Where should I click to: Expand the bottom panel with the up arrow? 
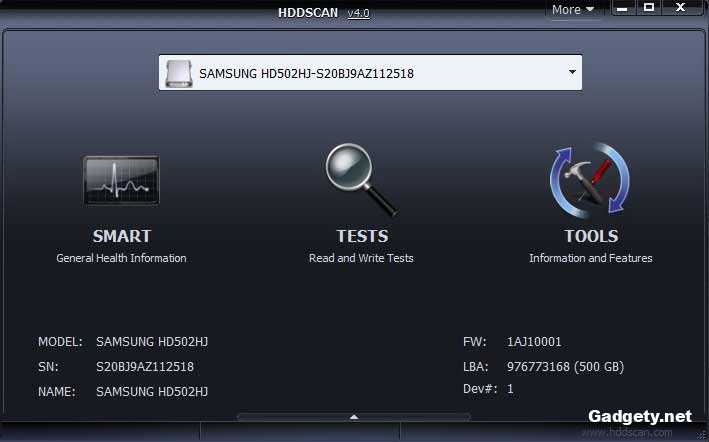click(353, 416)
